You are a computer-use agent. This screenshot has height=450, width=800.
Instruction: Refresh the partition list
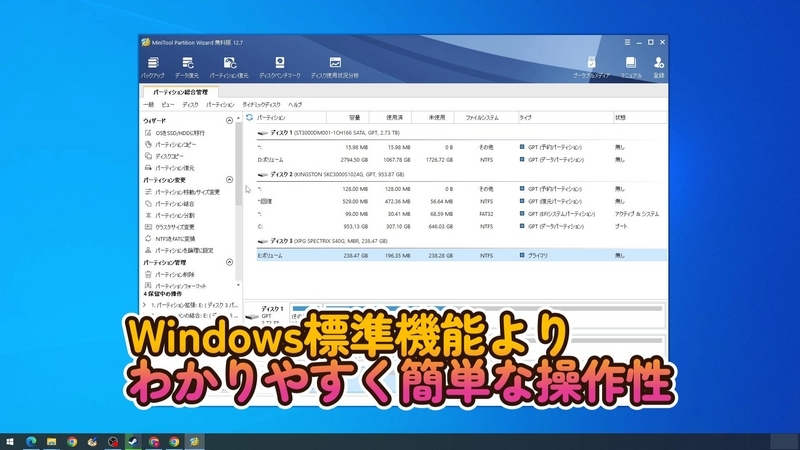[249, 117]
